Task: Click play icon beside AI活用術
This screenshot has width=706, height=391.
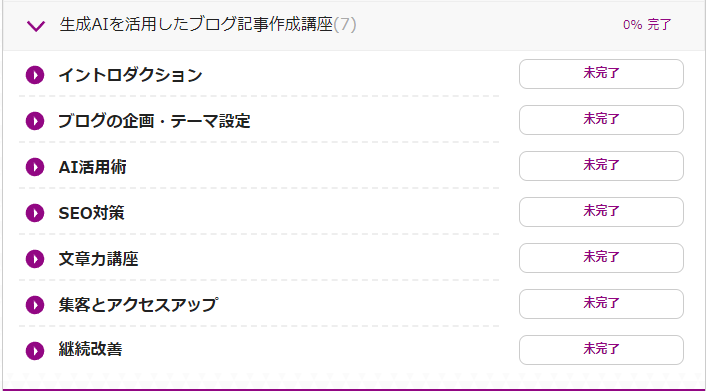Action: (x=35, y=167)
